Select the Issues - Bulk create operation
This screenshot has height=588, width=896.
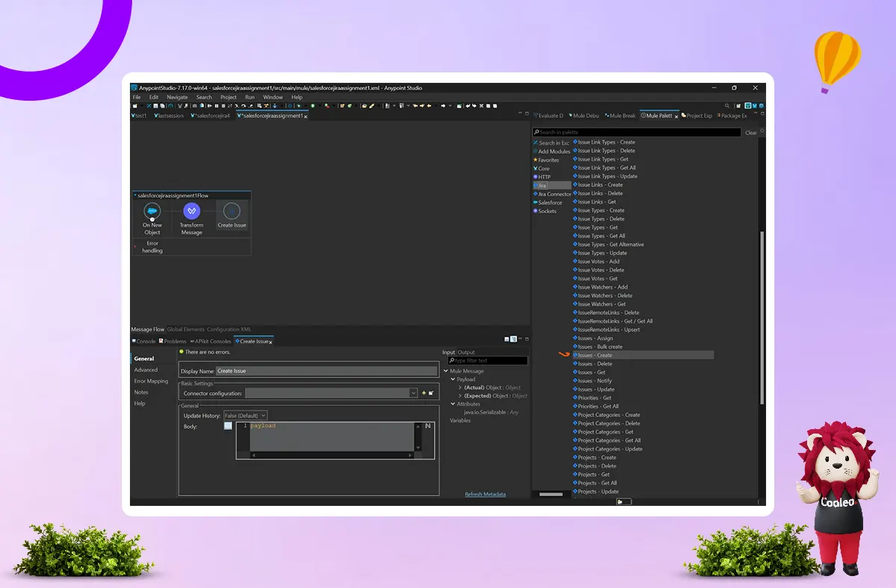(x=597, y=347)
